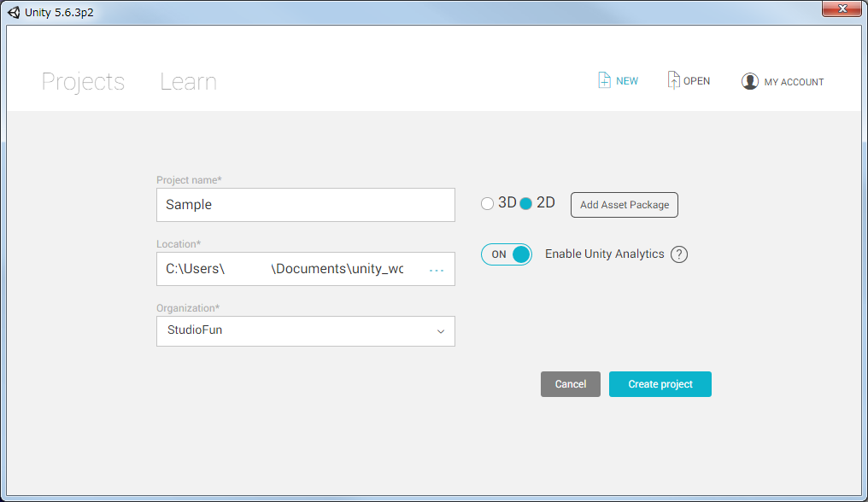The height and width of the screenshot is (502, 868).
Task: Switch to the Learn tab
Action: click(188, 82)
